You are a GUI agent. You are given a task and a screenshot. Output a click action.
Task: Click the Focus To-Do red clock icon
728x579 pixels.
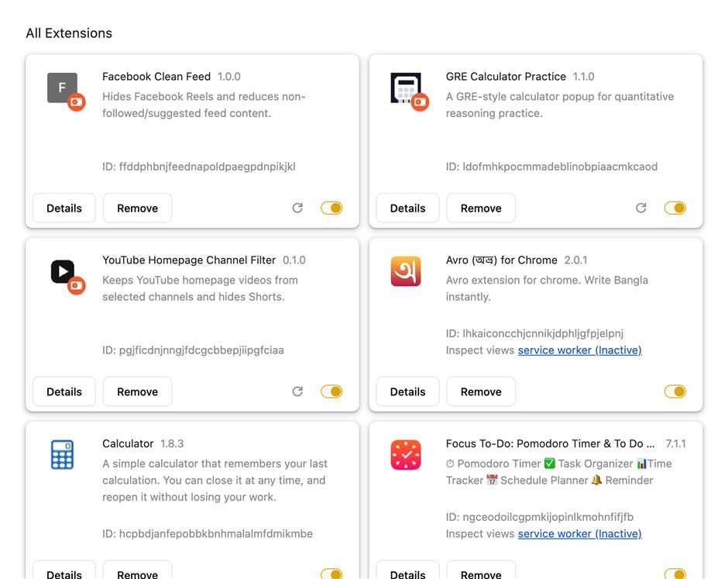[x=406, y=454]
